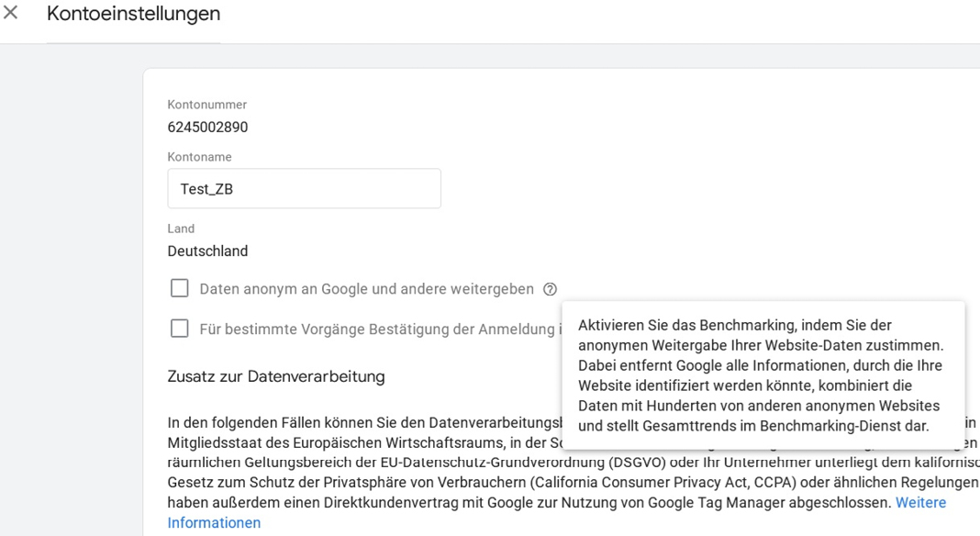Focus the Kontoname field containing Test_ZB

pos(304,189)
